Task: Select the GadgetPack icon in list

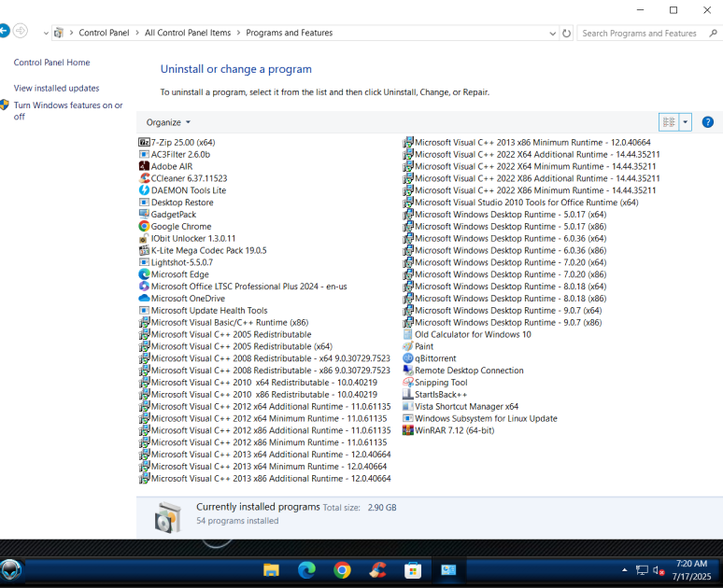Action: (x=145, y=215)
